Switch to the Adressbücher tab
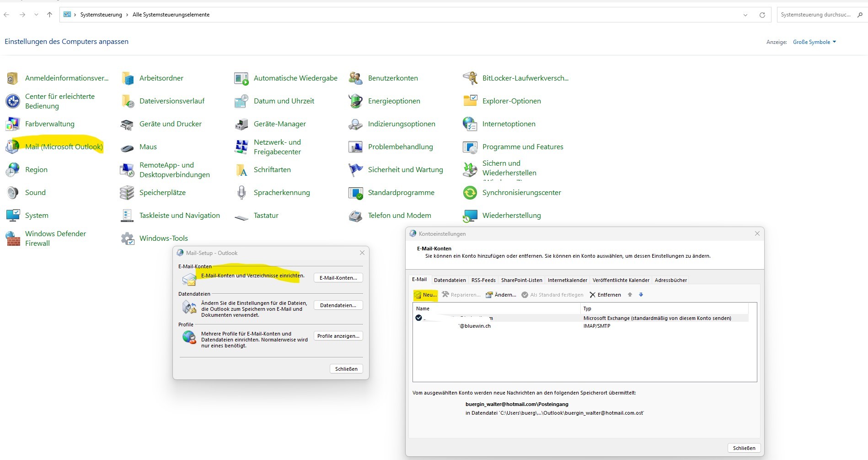This screenshot has width=868, height=460. coord(670,280)
